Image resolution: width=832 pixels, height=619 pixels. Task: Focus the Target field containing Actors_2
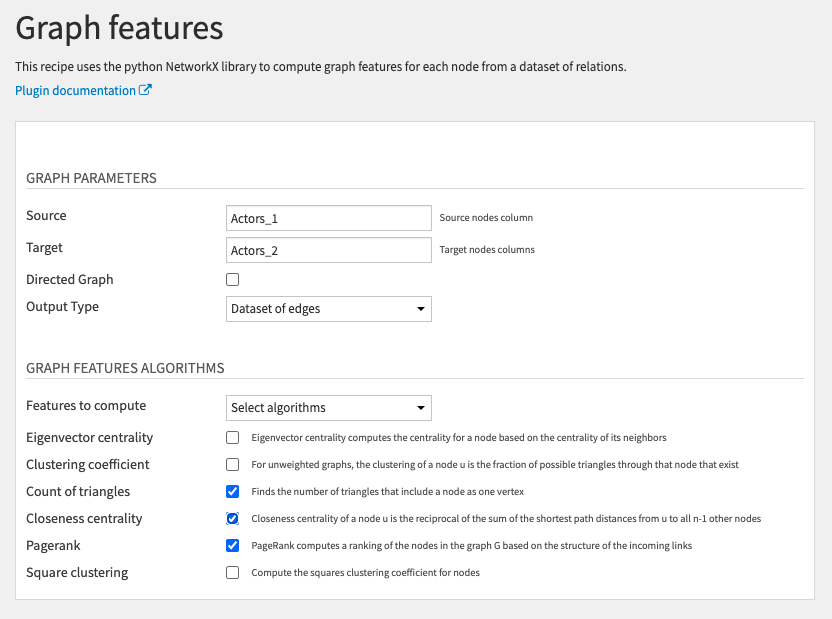point(329,250)
